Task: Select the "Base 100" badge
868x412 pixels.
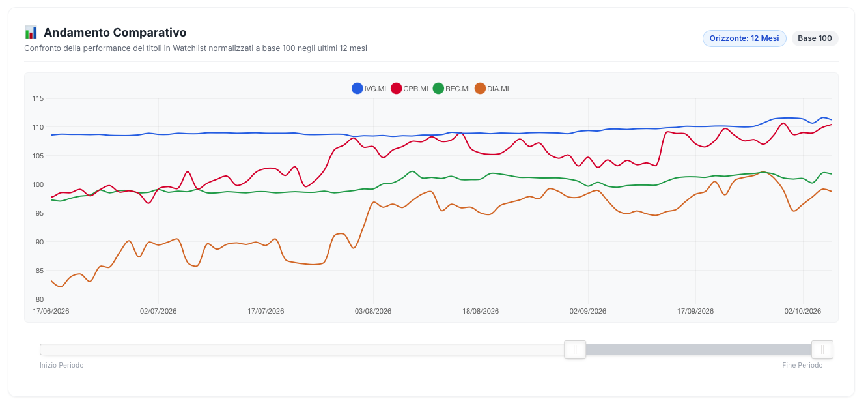Action: coord(815,38)
